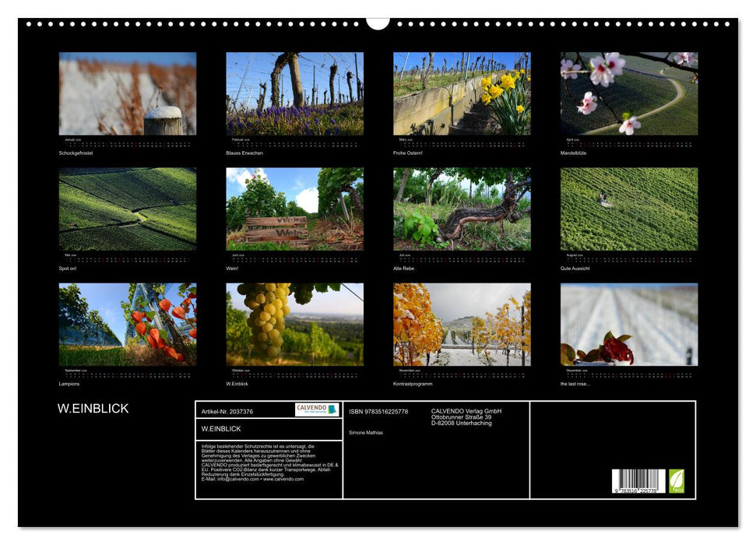Click the 'Simone Mathias' author name
Viewport: 756px width, 545px height.
(x=366, y=433)
